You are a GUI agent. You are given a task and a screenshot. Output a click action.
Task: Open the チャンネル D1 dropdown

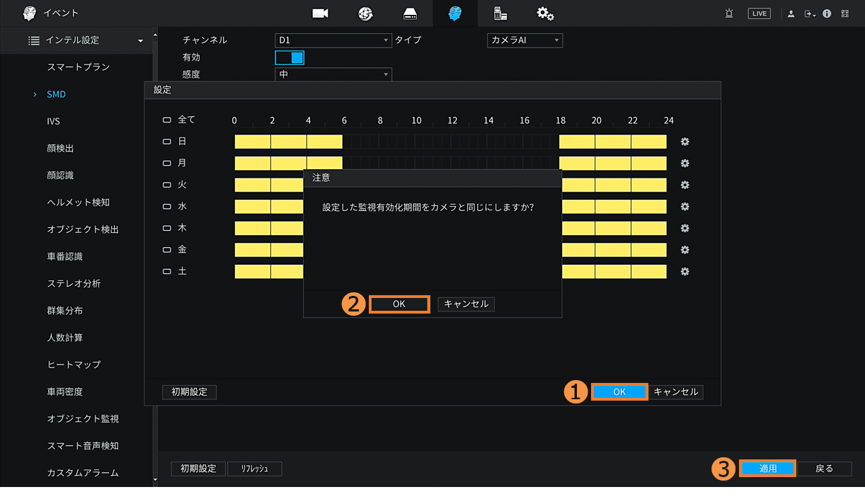(333, 40)
